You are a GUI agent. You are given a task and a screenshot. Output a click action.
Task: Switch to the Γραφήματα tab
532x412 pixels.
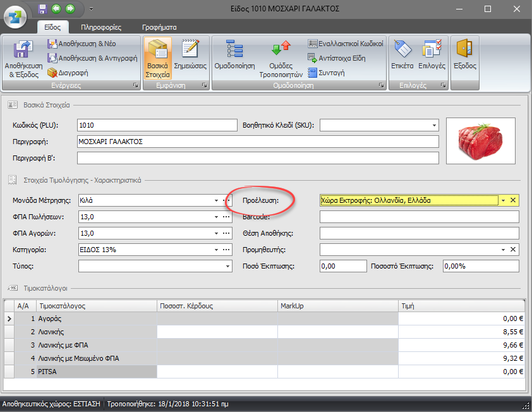coord(159,27)
